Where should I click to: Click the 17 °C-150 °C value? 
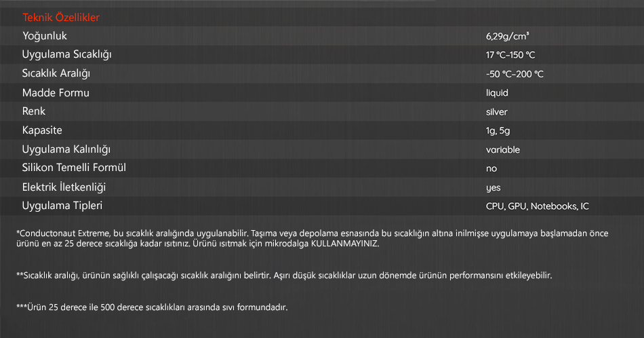pyautogui.click(x=510, y=55)
